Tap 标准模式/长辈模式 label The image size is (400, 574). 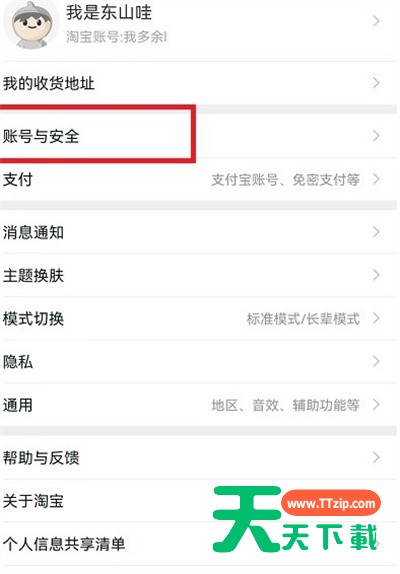[303, 319]
